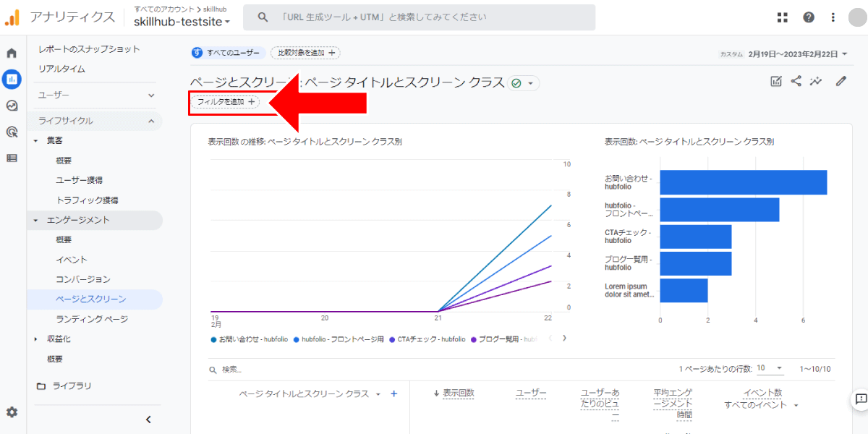Open the report status checkmark dropdown

[x=524, y=83]
